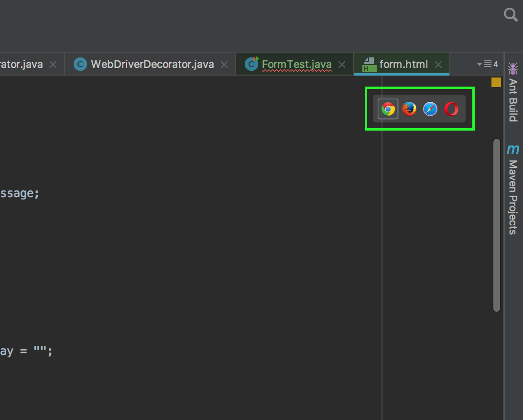The image size is (523, 420).
Task: Click the Search Everywhere magnifier icon
Action: click(x=511, y=15)
